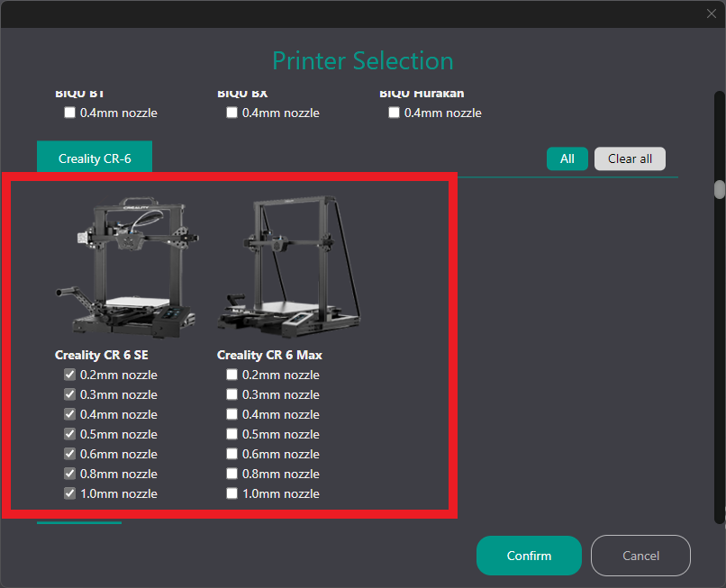Check CR 6 Max 0.2mm nozzle
726x588 pixels.
231,375
